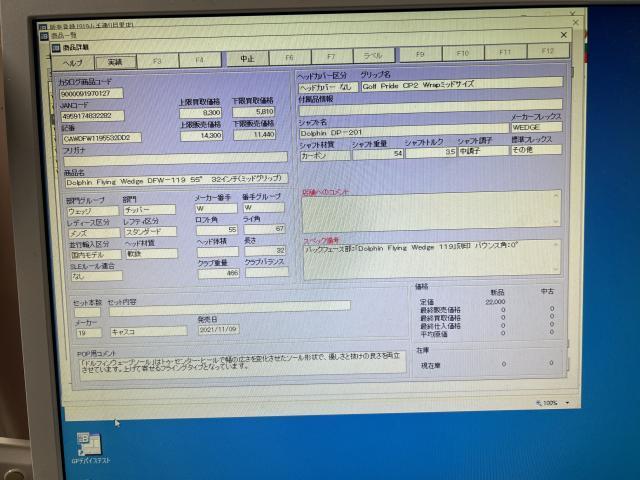The height and width of the screenshot is (480, 640).
Task: Click the 標準フレックス field showing その他
Action: [x=536, y=150]
